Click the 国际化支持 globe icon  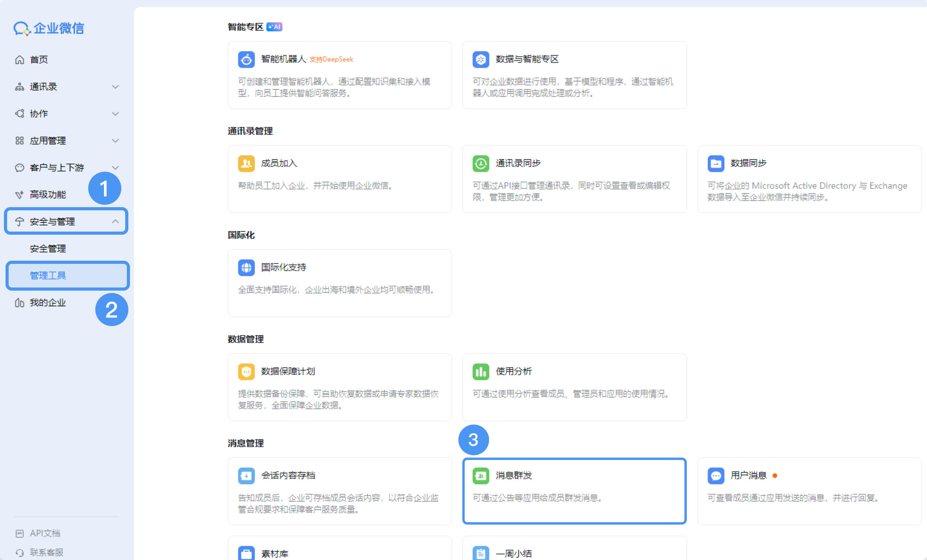tap(246, 267)
